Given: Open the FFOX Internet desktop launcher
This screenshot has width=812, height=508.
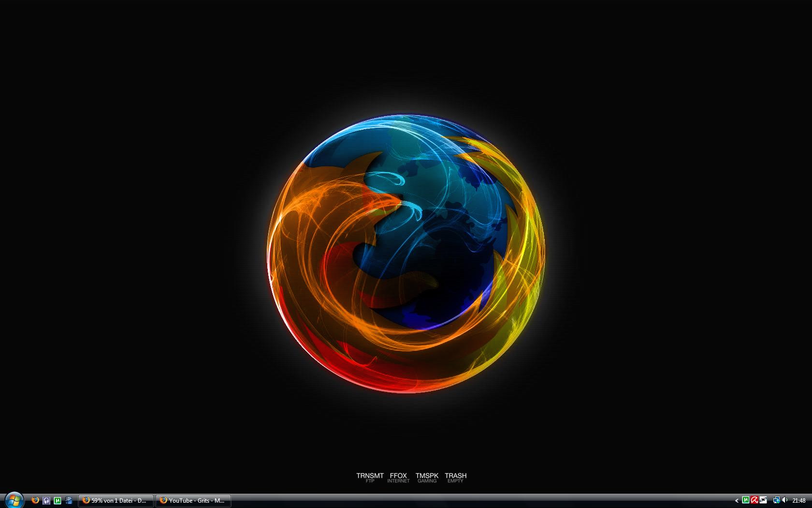Looking at the screenshot, I should click(398, 478).
